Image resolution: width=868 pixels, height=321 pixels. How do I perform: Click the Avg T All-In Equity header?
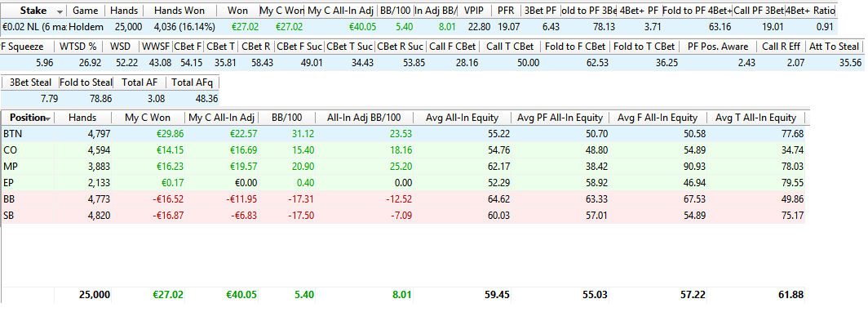(x=755, y=118)
